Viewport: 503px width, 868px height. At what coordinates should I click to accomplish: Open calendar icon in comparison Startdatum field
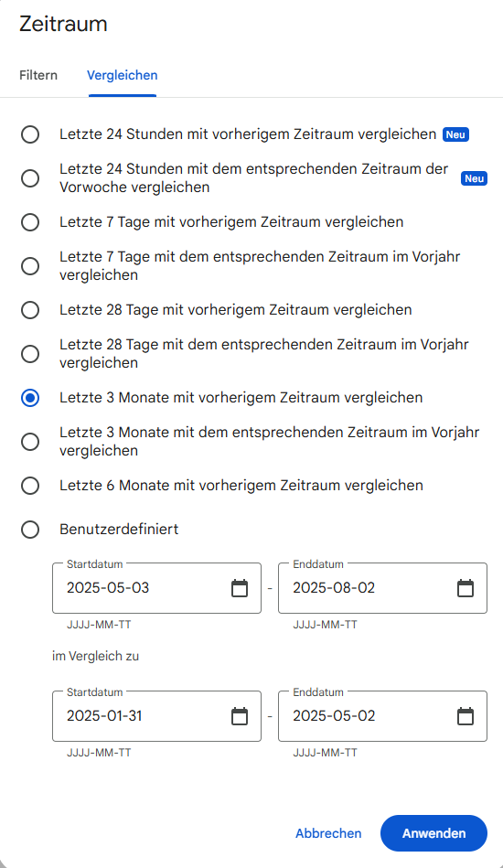(x=239, y=716)
